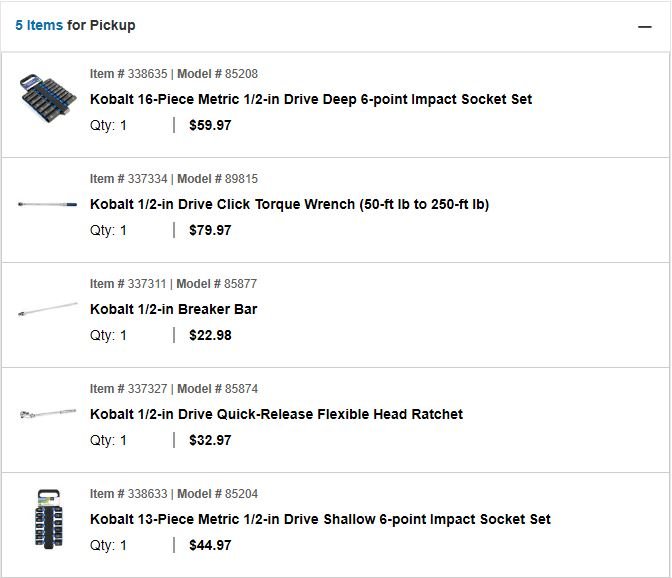
Task: Open the breaker bar product image
Action: click(x=48, y=309)
